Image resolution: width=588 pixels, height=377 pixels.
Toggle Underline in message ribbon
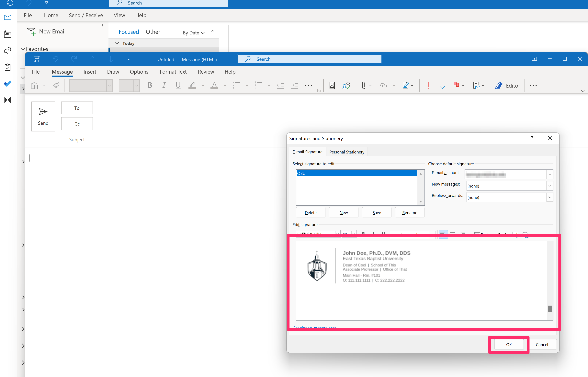[178, 85]
